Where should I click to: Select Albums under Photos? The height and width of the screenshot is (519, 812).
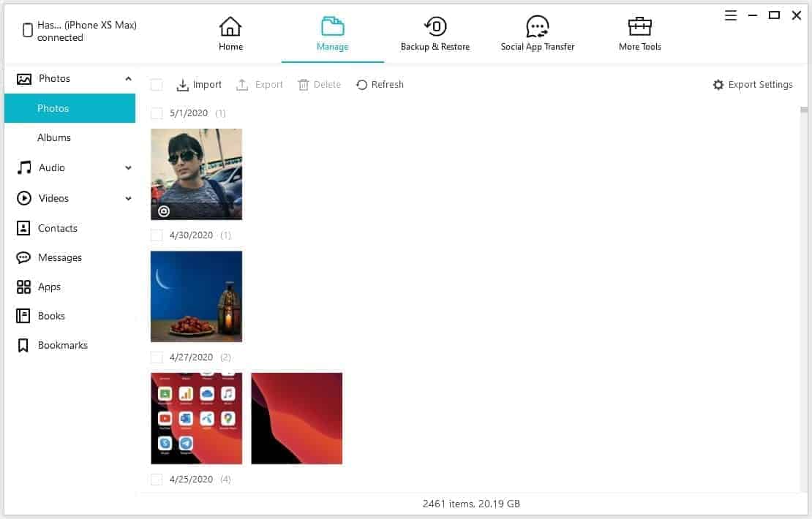point(54,137)
